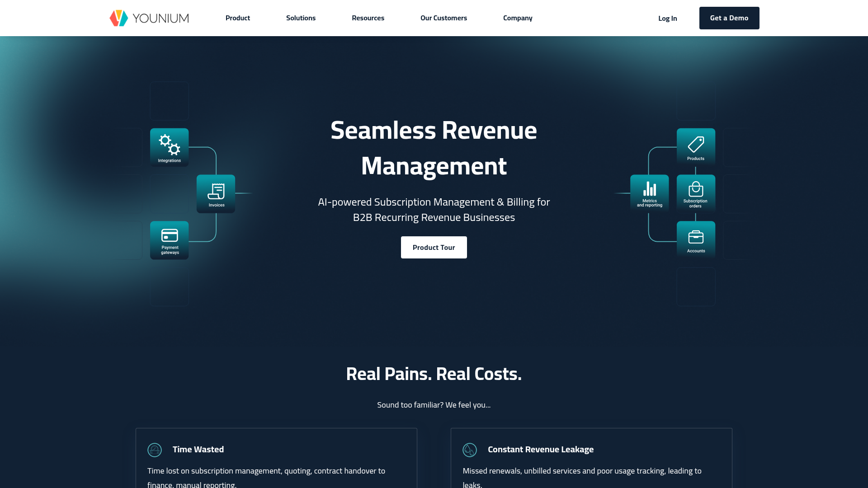Image resolution: width=868 pixels, height=488 pixels.
Task: Open the Product dropdown menu
Action: pos(237,18)
